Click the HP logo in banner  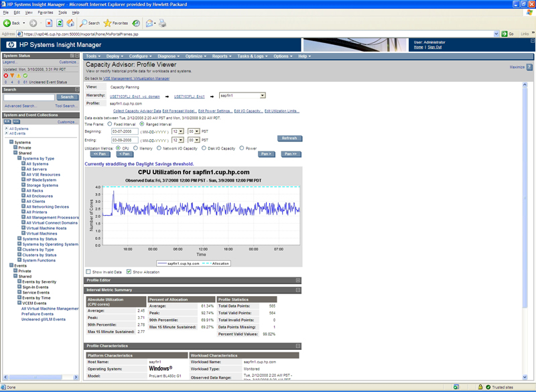click(11, 45)
